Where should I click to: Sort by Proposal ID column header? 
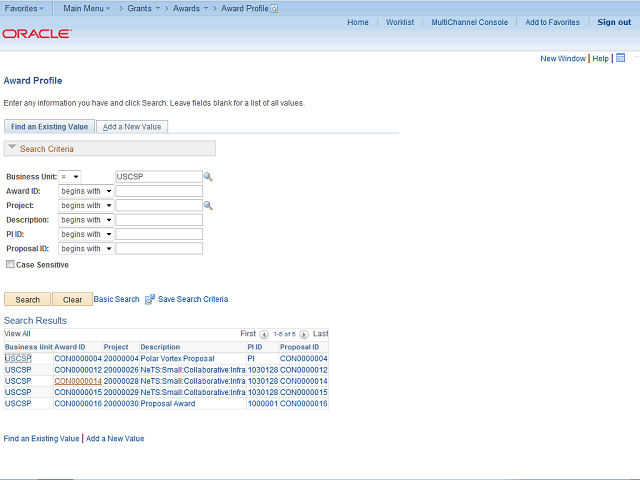coord(299,347)
